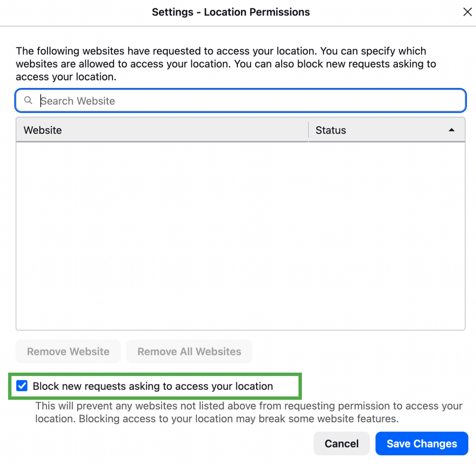Sort by the Status column header
Viewport: 476px width, 464px height.
[387, 130]
